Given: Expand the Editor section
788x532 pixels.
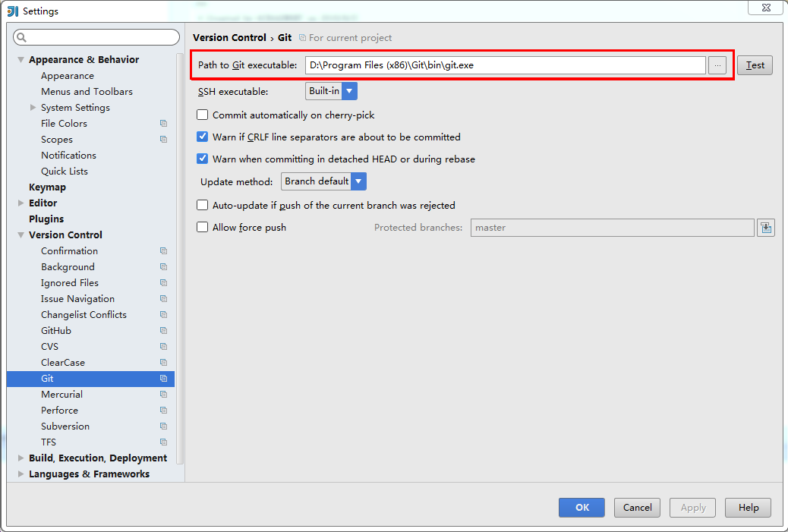Looking at the screenshot, I should (20, 203).
